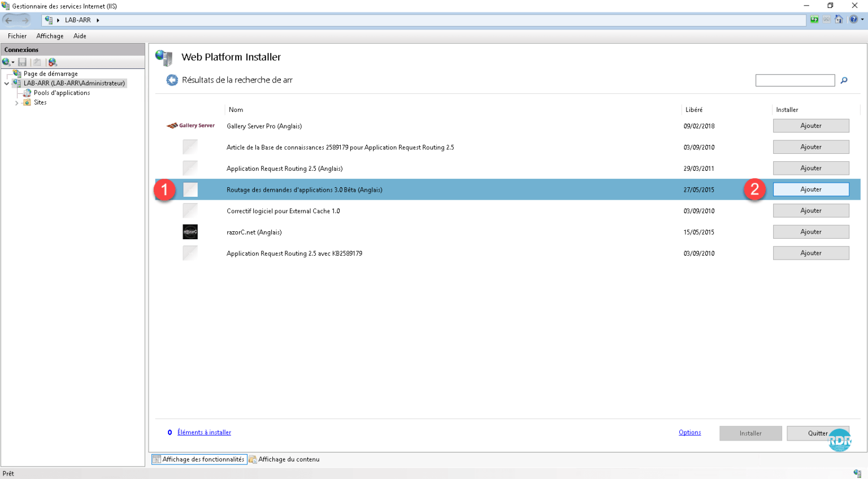Click the green Refresh page icon

(814, 19)
